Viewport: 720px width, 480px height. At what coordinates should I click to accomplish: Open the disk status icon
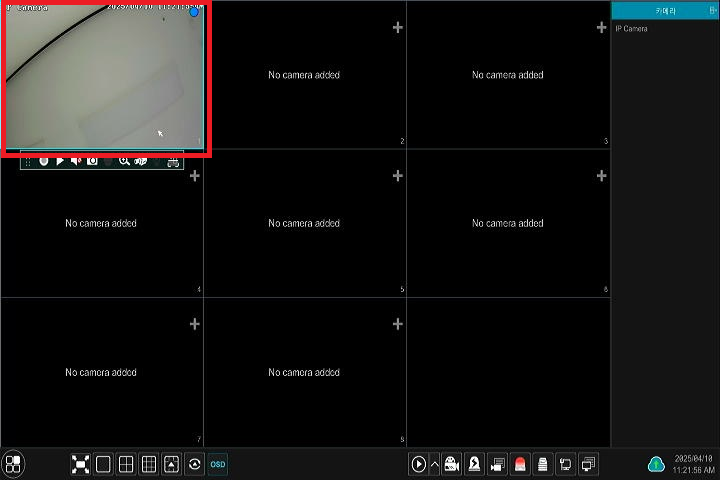click(x=543, y=464)
